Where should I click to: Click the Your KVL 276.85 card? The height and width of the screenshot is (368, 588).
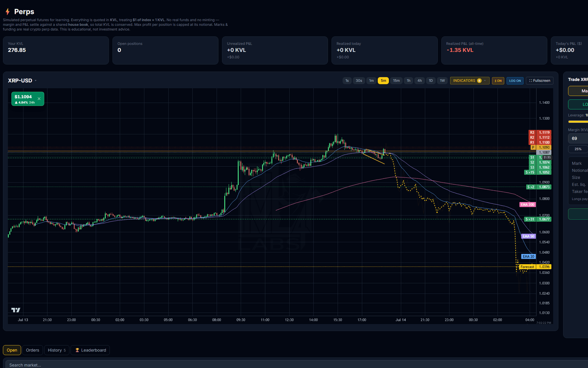click(x=56, y=50)
